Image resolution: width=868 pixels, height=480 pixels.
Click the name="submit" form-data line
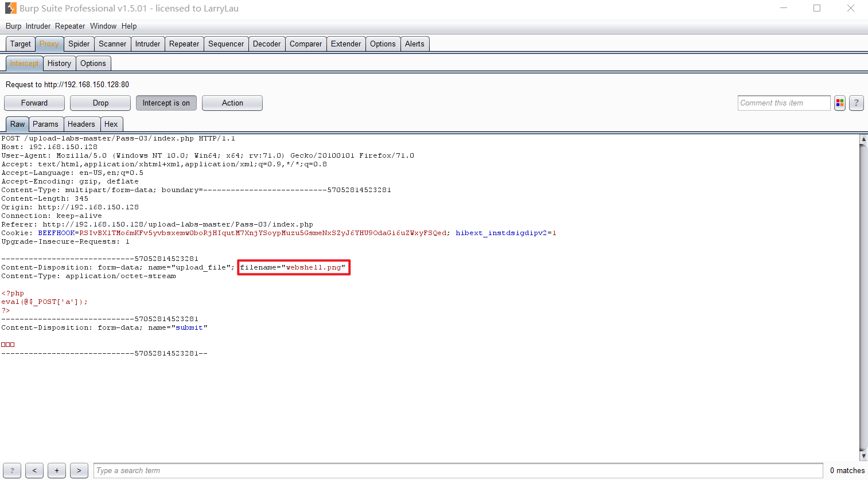(x=104, y=327)
